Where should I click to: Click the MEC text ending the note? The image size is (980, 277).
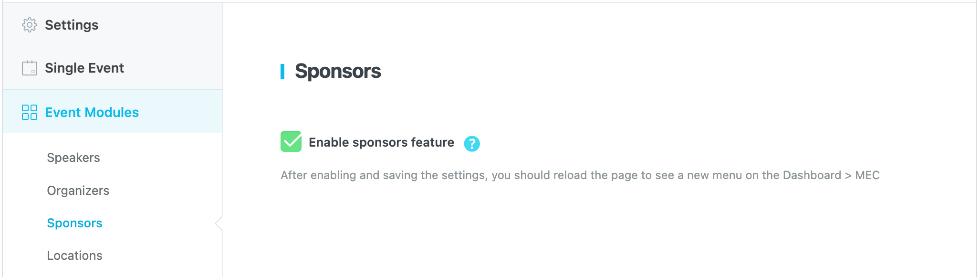point(867,175)
